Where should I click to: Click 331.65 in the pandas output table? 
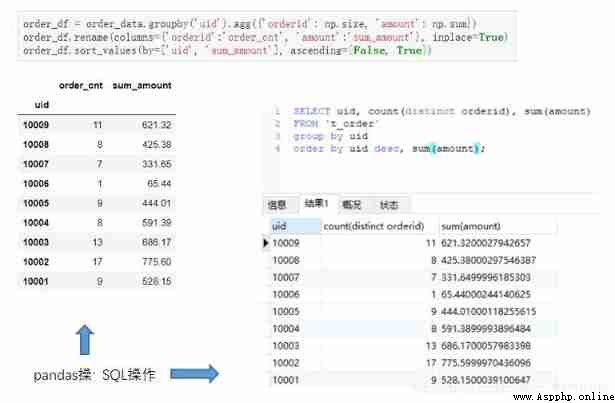156,164
